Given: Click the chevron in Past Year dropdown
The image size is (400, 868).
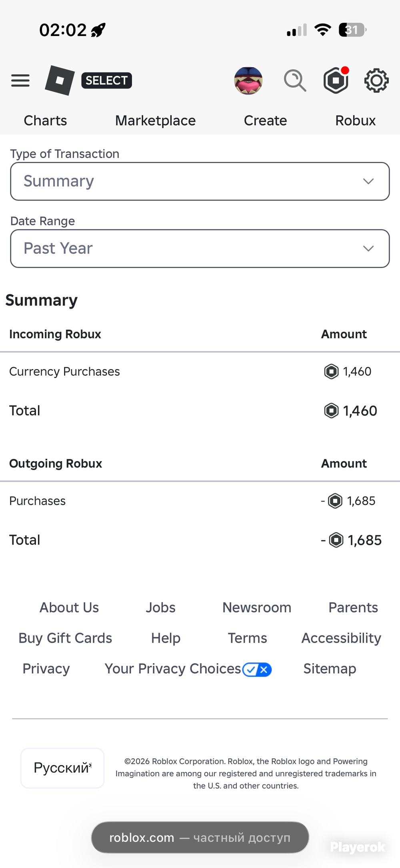Looking at the screenshot, I should [368, 249].
